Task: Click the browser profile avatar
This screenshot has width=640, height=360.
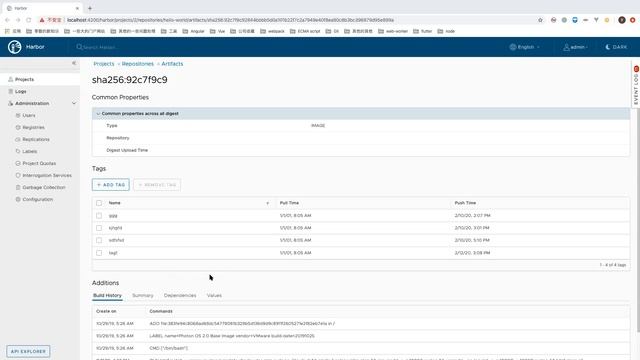Action: [x=622, y=20]
